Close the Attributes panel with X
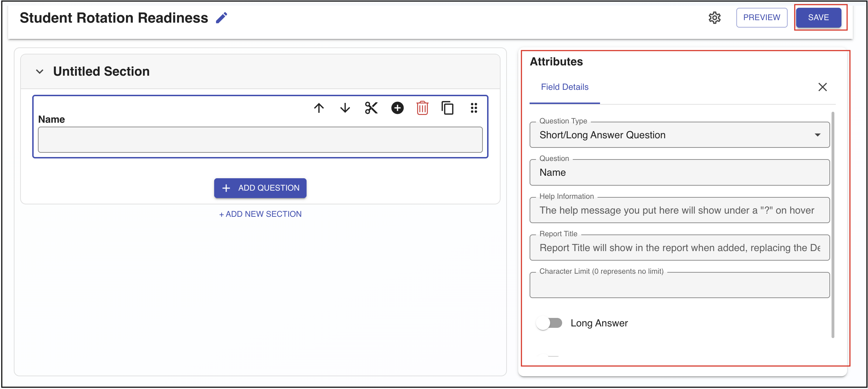 click(822, 87)
